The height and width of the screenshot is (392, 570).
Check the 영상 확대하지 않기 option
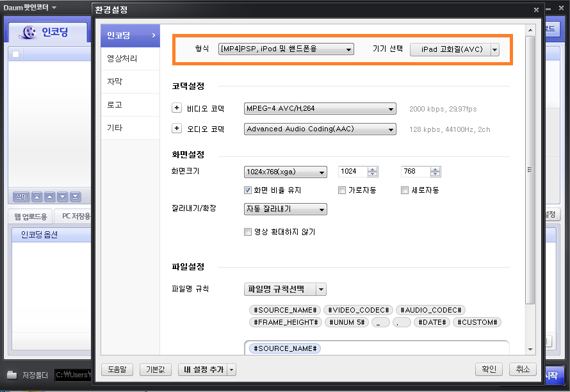[x=248, y=232]
